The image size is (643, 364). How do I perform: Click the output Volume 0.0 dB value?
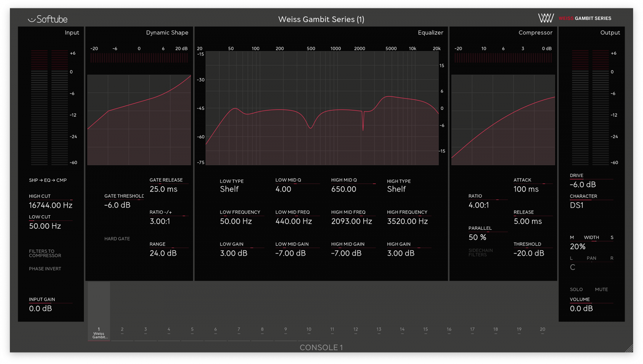click(581, 308)
